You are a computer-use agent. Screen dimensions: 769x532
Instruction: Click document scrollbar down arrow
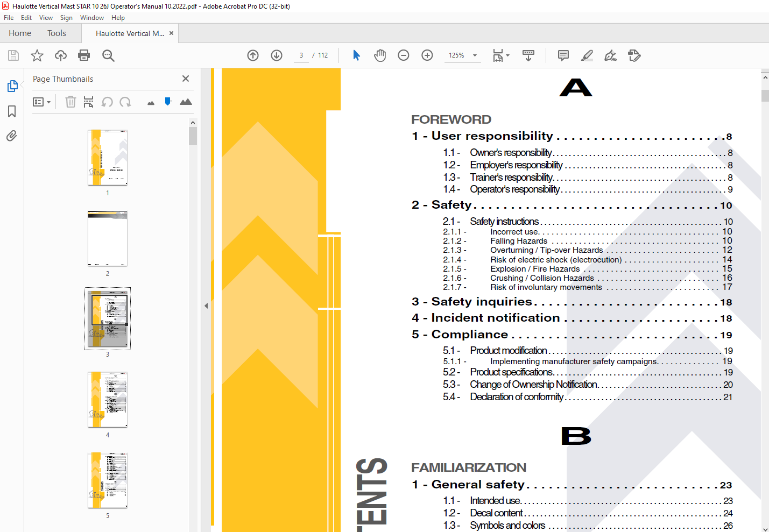[765, 529]
